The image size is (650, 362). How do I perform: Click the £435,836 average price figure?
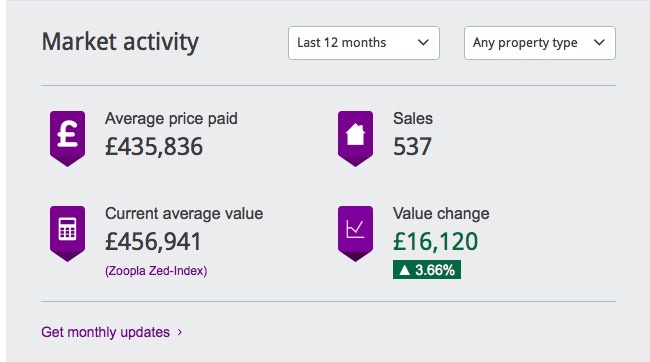154,146
